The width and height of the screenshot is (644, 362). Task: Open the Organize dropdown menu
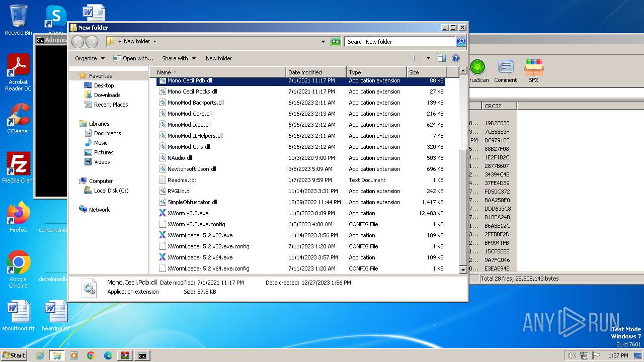tap(90, 58)
